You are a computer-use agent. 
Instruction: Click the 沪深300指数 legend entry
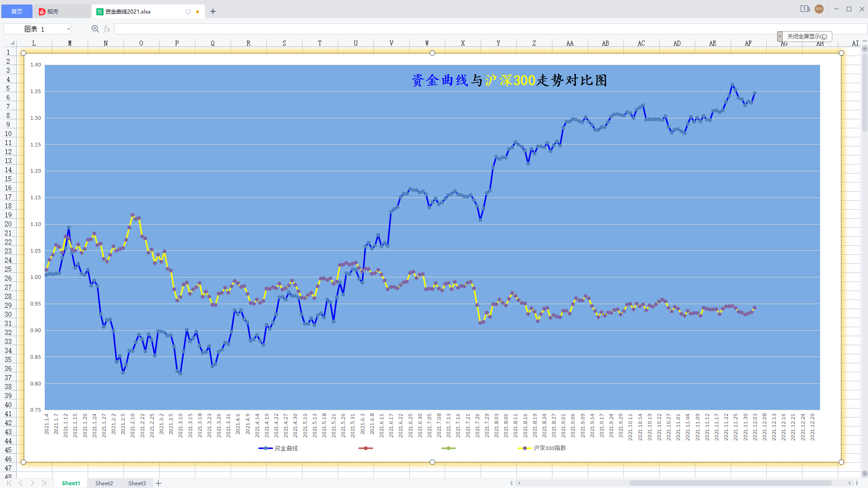(x=549, y=448)
